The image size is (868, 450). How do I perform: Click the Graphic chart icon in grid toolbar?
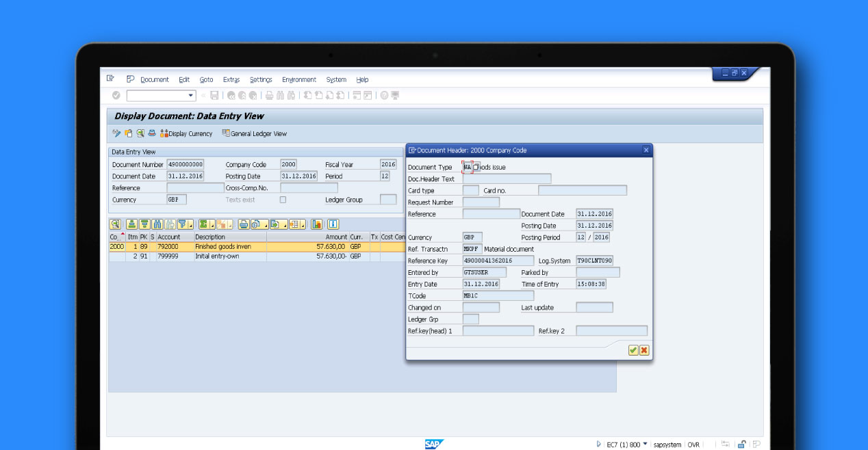tap(316, 224)
